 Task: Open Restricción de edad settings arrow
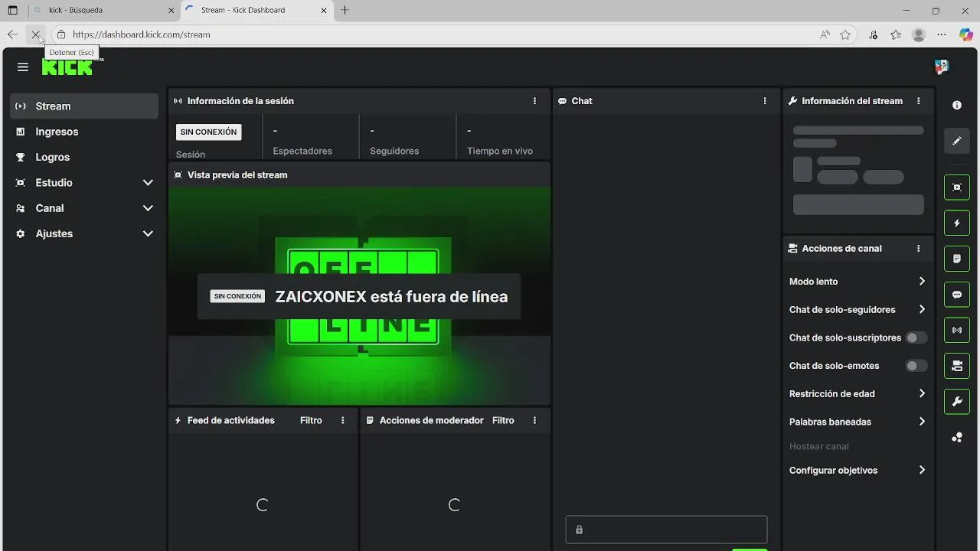pyautogui.click(x=922, y=394)
